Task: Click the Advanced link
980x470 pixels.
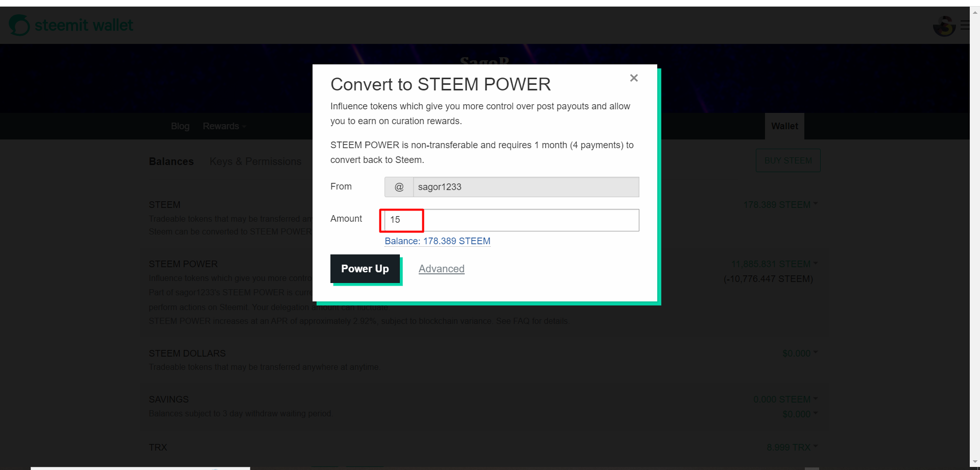Action: point(441,269)
